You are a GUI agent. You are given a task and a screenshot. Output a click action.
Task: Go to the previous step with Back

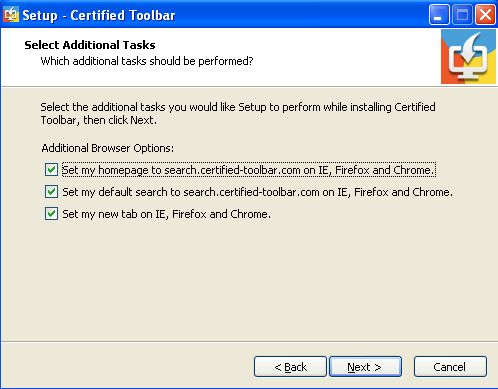(x=290, y=367)
